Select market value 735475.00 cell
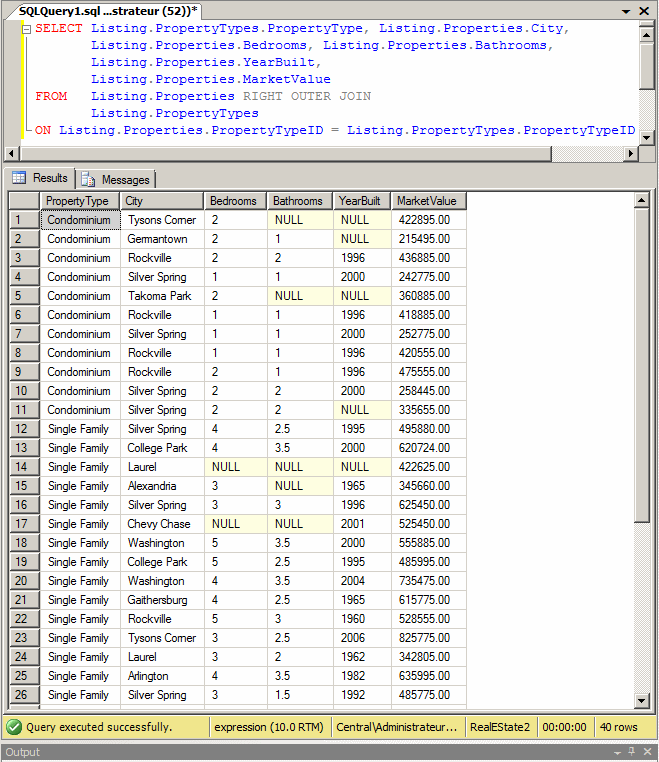 point(429,581)
